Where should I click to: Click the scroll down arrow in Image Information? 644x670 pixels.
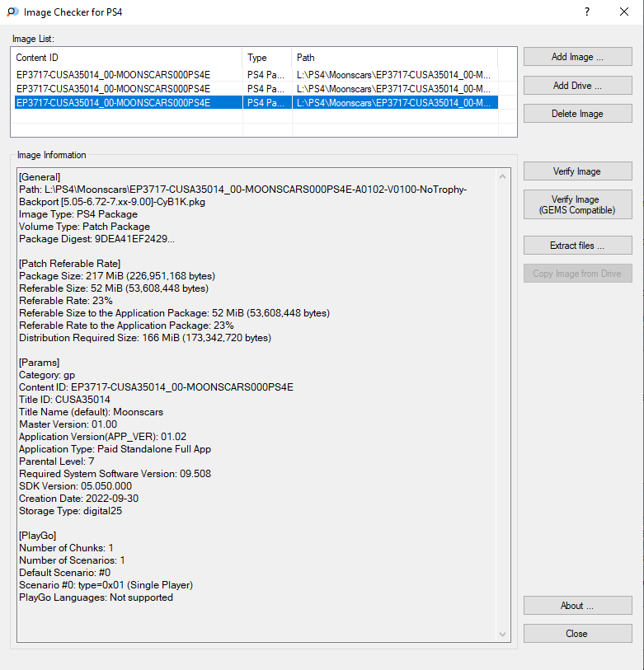point(503,635)
